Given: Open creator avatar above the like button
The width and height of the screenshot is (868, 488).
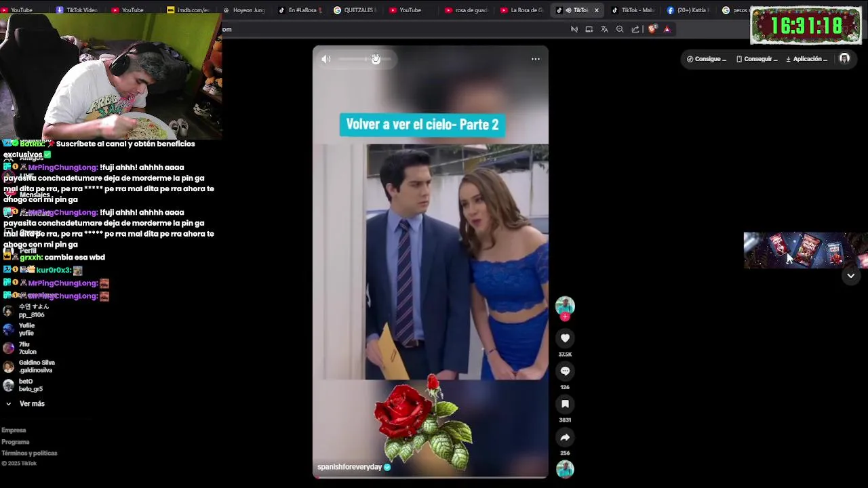Looking at the screenshot, I should point(565,306).
